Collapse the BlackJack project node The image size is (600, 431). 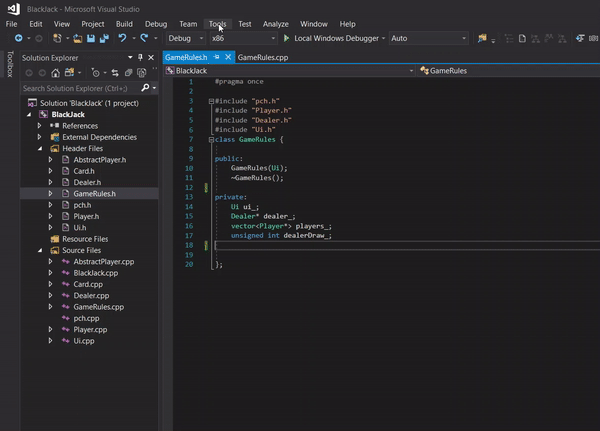(29, 114)
